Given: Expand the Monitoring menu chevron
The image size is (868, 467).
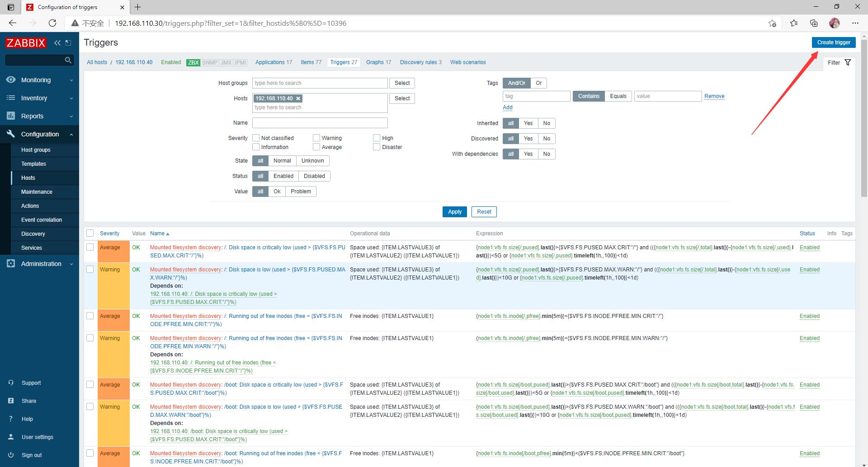Looking at the screenshot, I should [71, 80].
